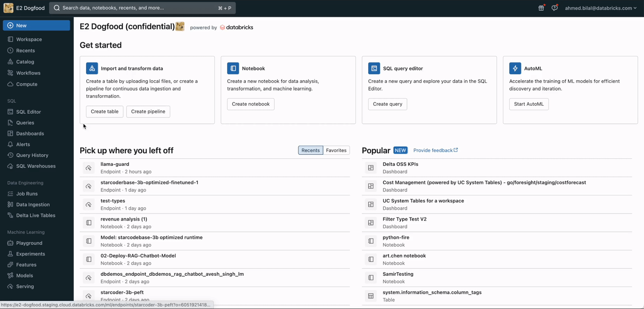Click the gift box icon in header
This screenshot has width=644, height=309.
pyautogui.click(x=541, y=8)
